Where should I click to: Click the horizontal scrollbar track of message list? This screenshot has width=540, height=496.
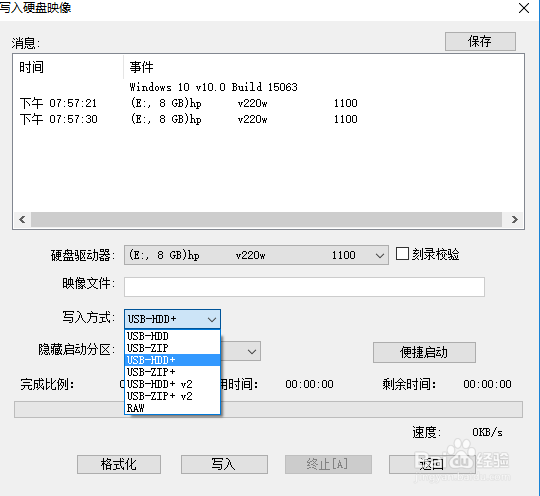click(266, 219)
